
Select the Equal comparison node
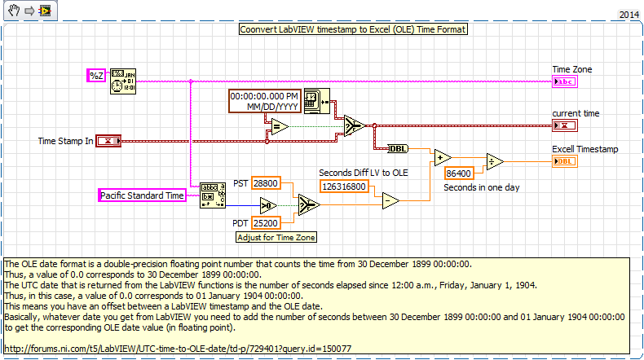pyautogui.click(x=280, y=127)
